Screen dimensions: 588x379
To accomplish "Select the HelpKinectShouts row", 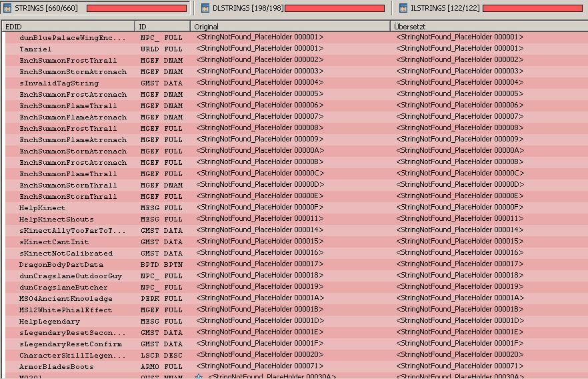I will point(296,219).
